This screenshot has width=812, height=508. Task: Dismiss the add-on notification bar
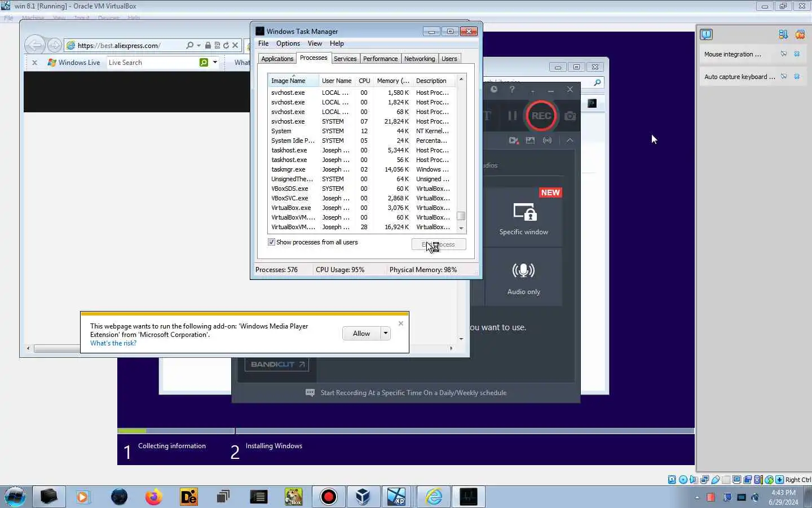point(401,323)
